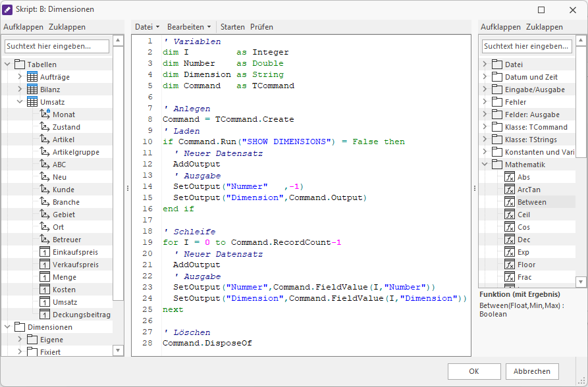Collapse the Umsatz table node
The height and width of the screenshot is (387, 588).
point(20,102)
